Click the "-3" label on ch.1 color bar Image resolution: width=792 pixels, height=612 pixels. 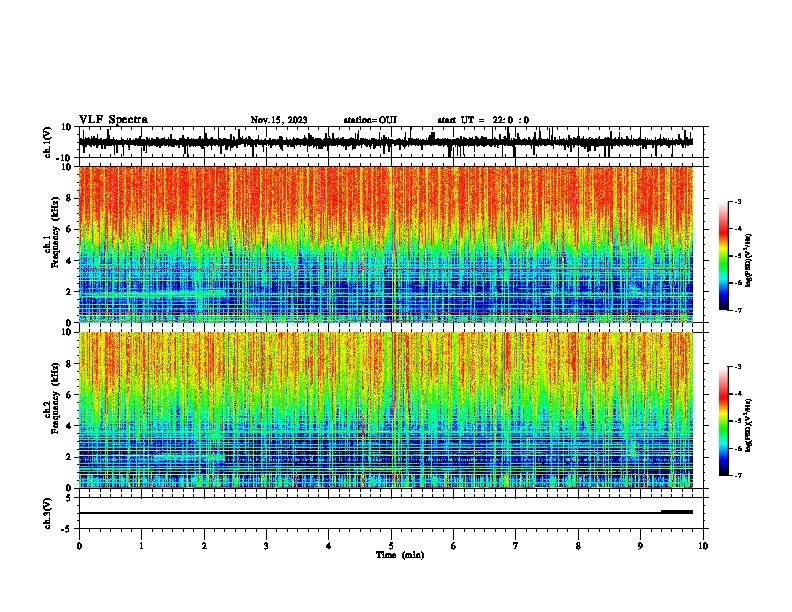click(x=738, y=201)
